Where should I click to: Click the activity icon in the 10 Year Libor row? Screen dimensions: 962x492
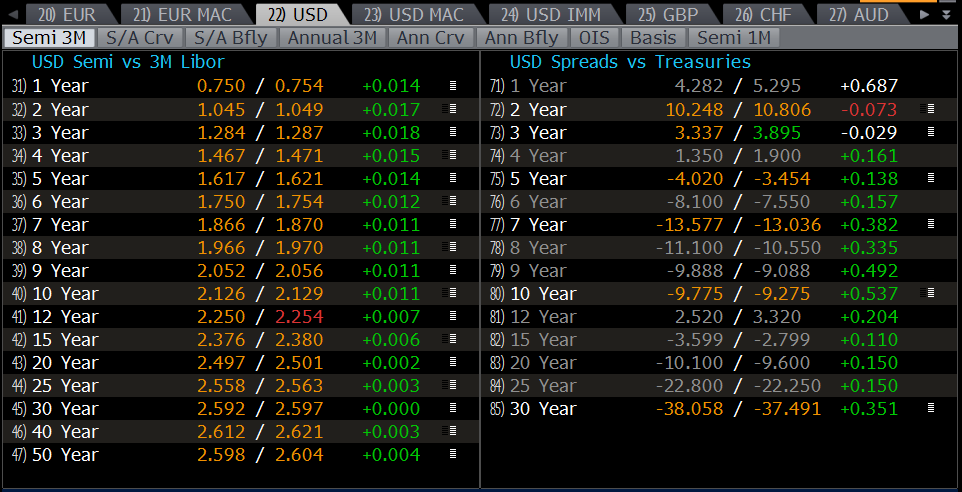click(453, 293)
